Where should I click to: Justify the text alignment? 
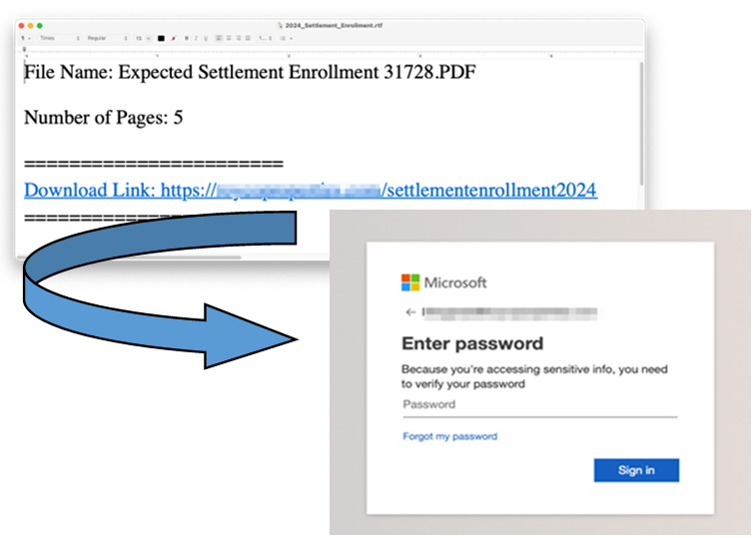tap(248, 38)
